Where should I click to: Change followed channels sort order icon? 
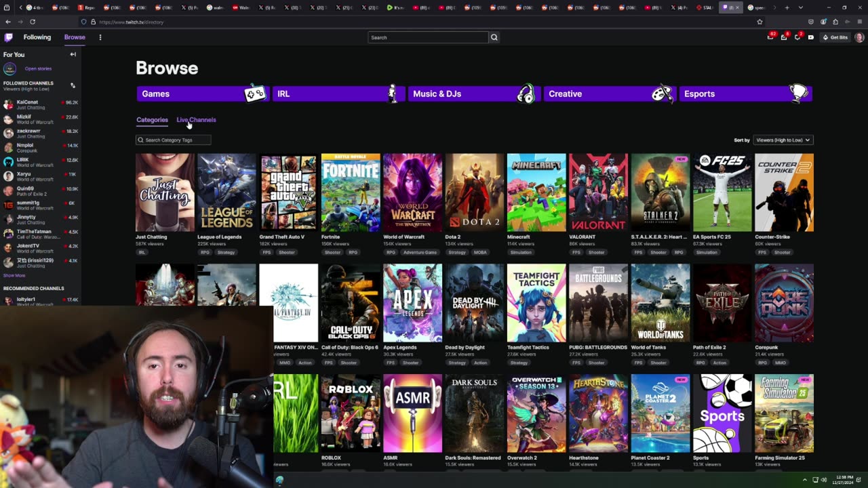point(73,85)
